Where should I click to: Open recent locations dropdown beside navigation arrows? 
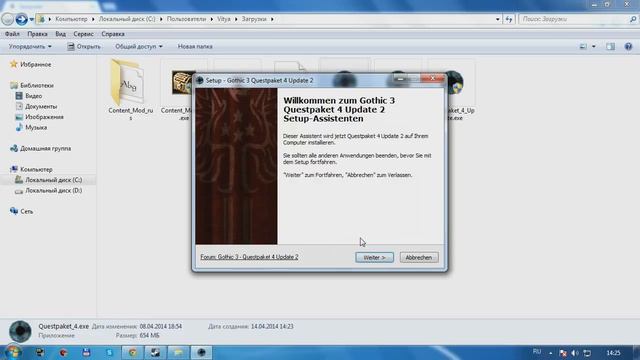point(31,19)
